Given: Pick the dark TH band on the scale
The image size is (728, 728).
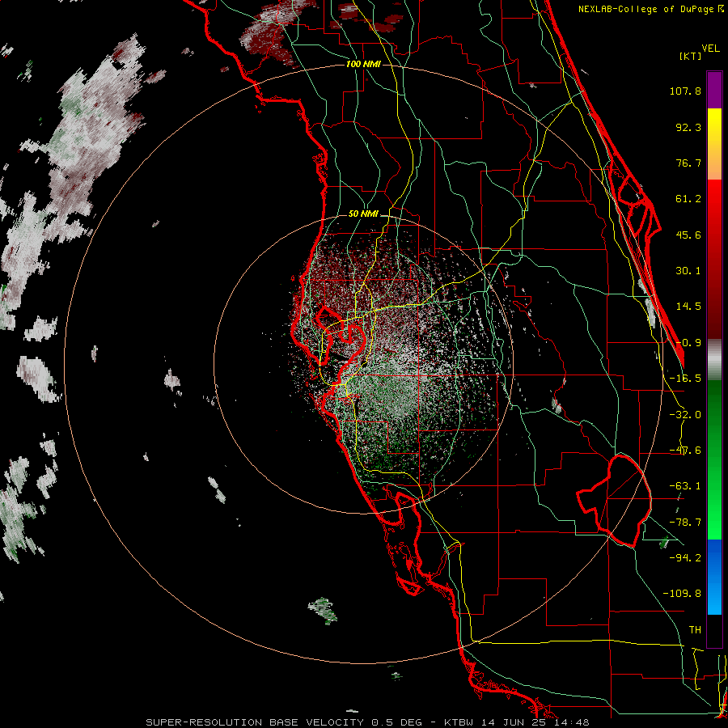Looking at the screenshot, I should [714, 631].
